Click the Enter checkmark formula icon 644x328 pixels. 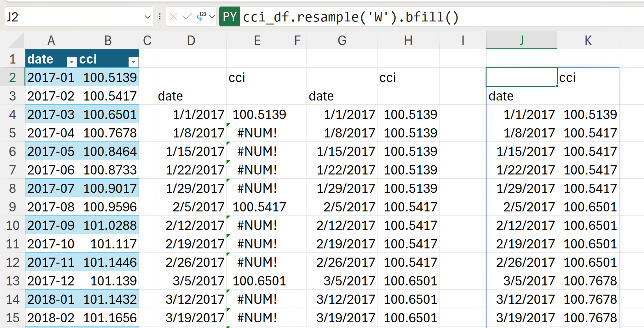187,17
